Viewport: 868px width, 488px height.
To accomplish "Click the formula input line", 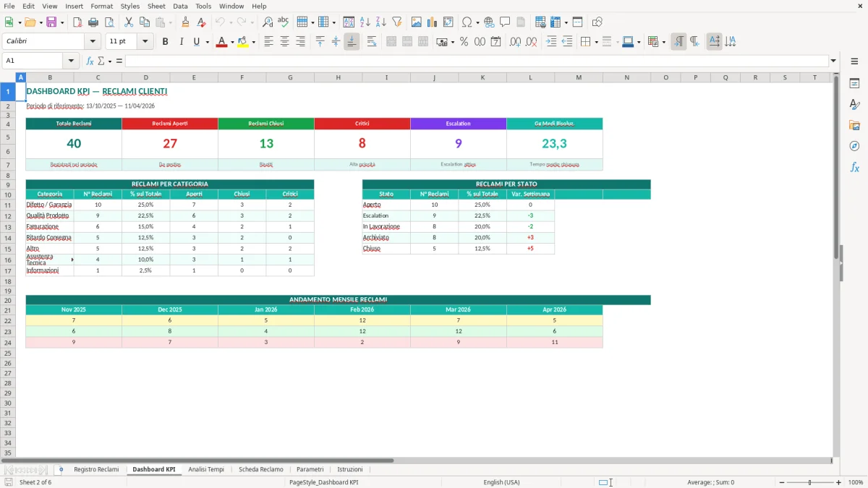I will 476,61.
